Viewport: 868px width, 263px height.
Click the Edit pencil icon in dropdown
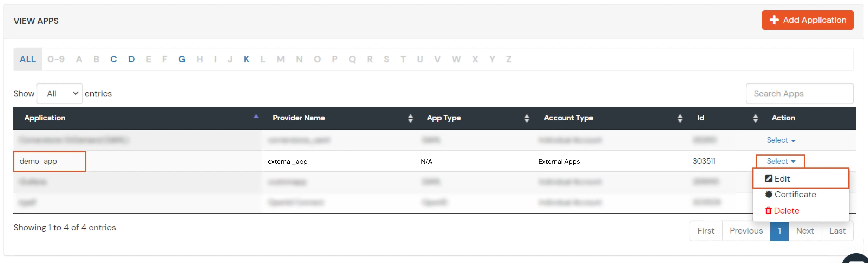coord(769,178)
